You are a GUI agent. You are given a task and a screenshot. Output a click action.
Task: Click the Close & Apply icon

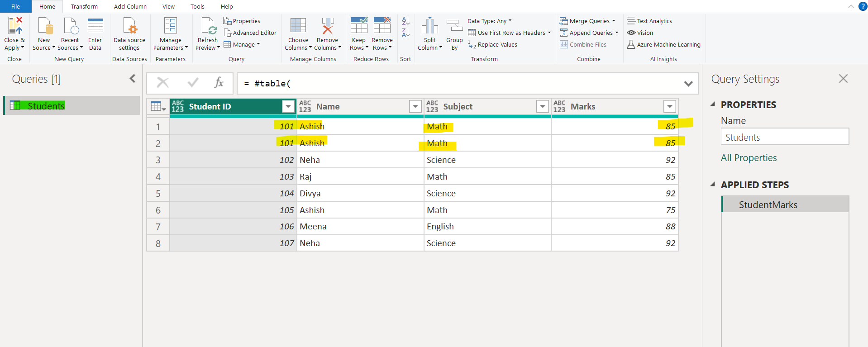pyautogui.click(x=14, y=26)
